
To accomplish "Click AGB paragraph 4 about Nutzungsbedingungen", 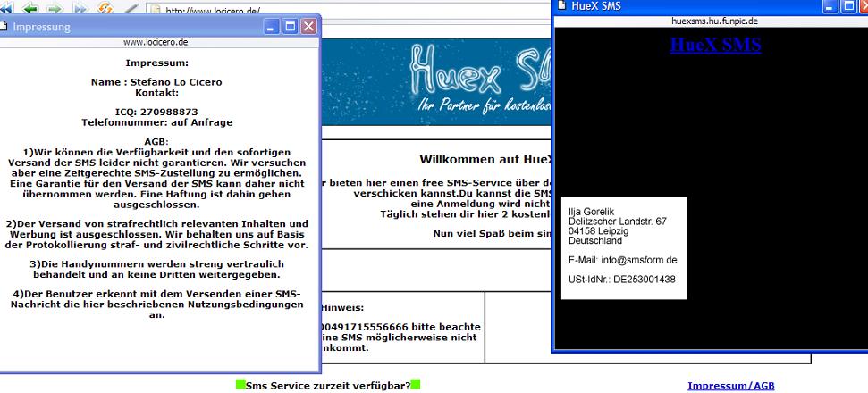I will click(156, 304).
